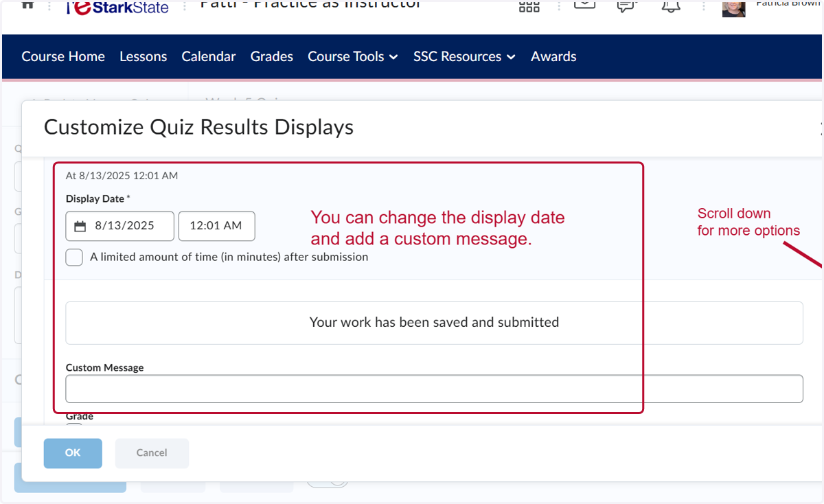Open the Awards page
Image resolution: width=824 pixels, height=504 pixels.
click(x=553, y=56)
